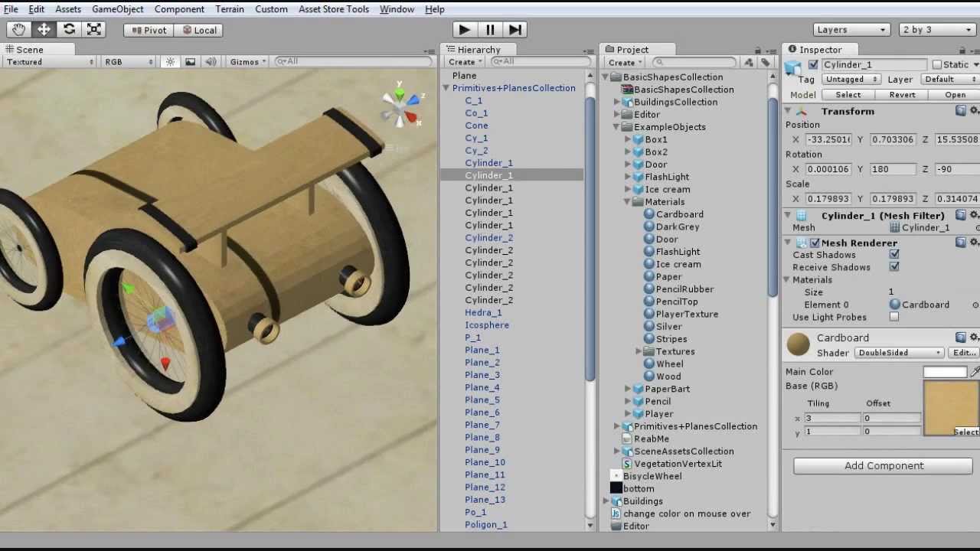Click the GameObject cube icon in Inspector
Viewport: 980px width, 551px height.
pyautogui.click(x=793, y=67)
